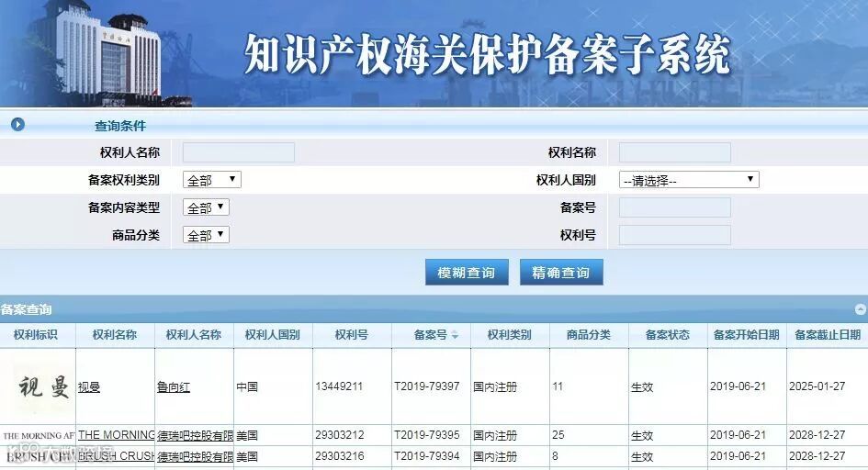
Task: Click start date 2019-06-21 in 视曼 row
Action: pos(738,386)
